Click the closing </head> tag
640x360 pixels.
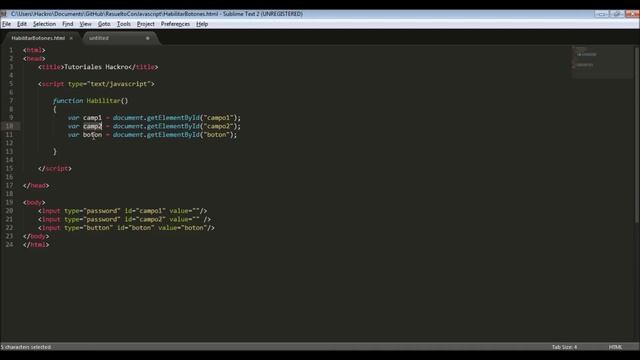[36, 185]
